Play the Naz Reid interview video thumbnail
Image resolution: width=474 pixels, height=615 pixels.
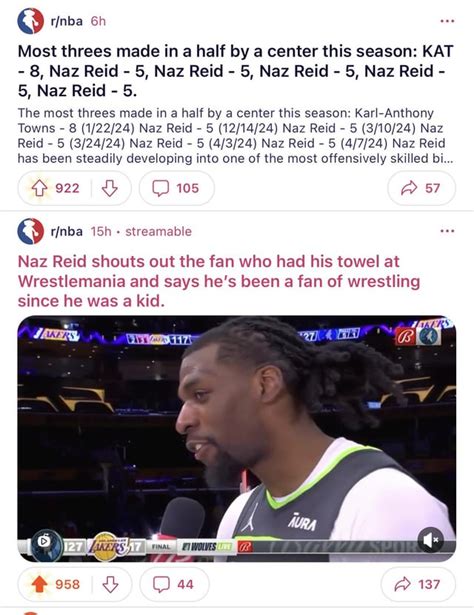click(236, 439)
